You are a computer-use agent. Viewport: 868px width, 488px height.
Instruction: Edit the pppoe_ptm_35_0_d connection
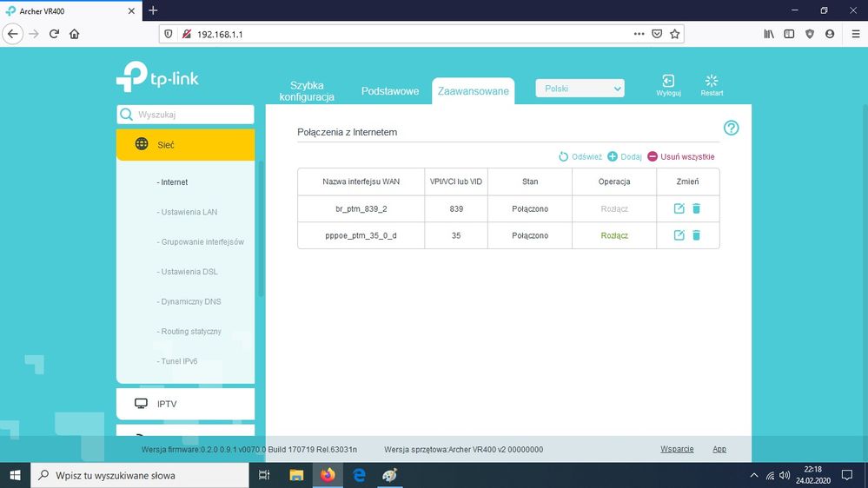(679, 235)
